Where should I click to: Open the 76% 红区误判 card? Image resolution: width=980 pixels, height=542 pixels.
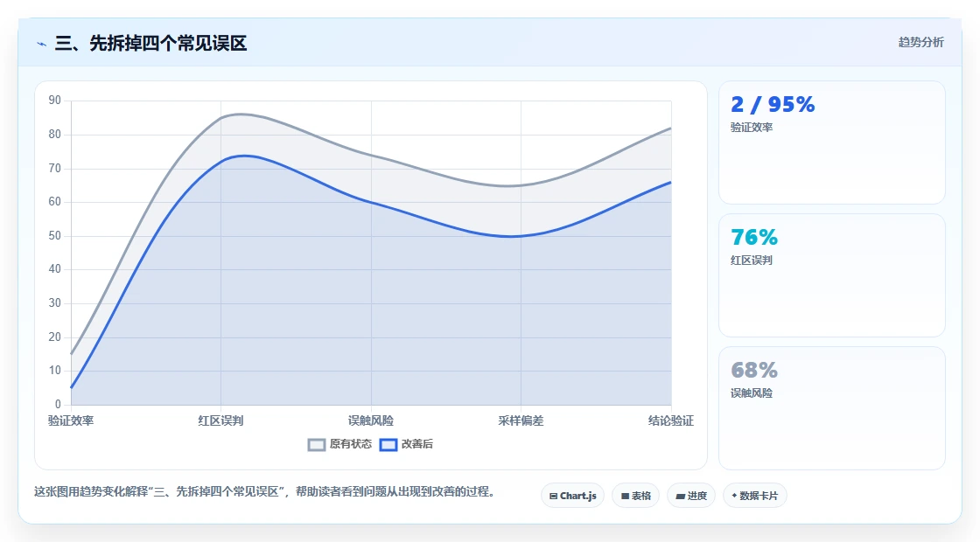pos(832,275)
